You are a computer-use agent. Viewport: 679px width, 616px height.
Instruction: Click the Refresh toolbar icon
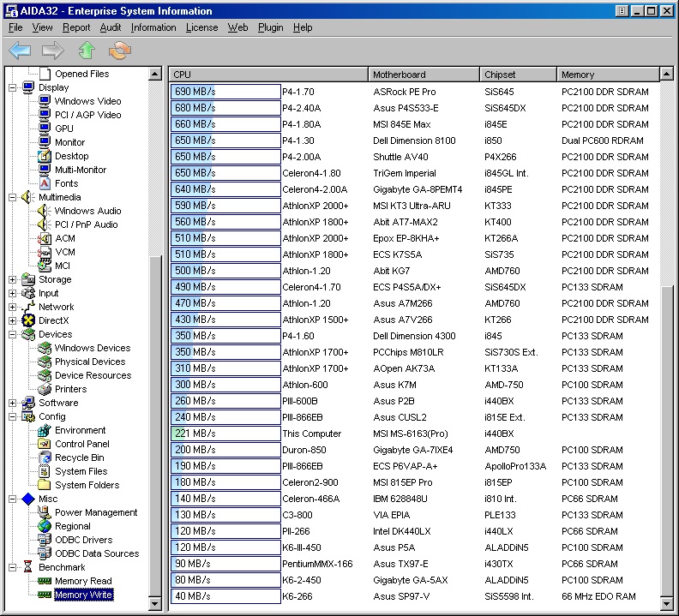(x=120, y=51)
